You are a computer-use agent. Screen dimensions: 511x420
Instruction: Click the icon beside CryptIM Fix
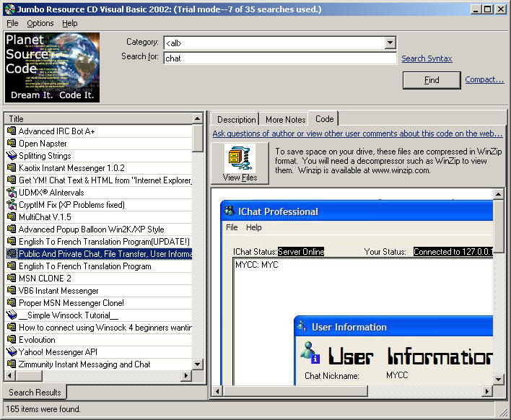click(12, 205)
